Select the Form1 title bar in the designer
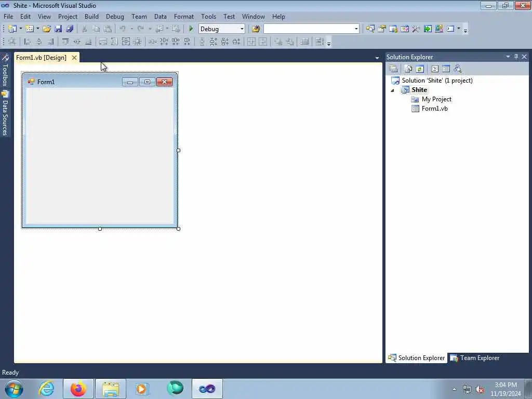Screen dimensions: 532x399 [100, 82]
